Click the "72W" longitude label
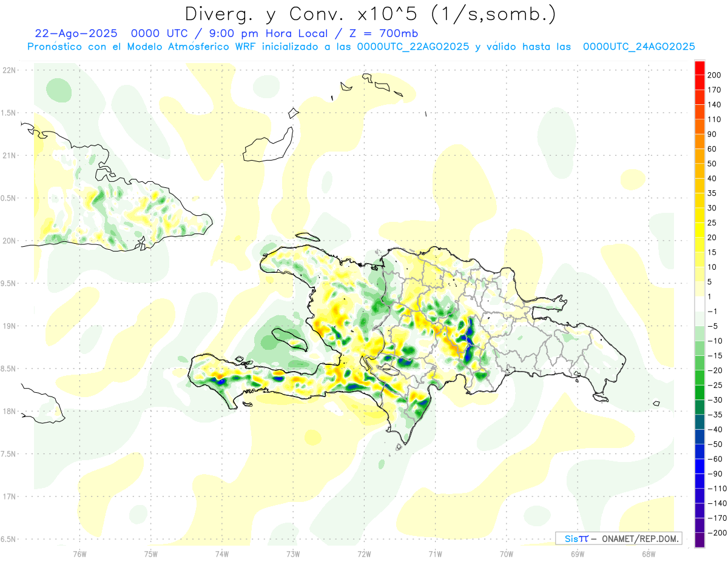 (364, 554)
